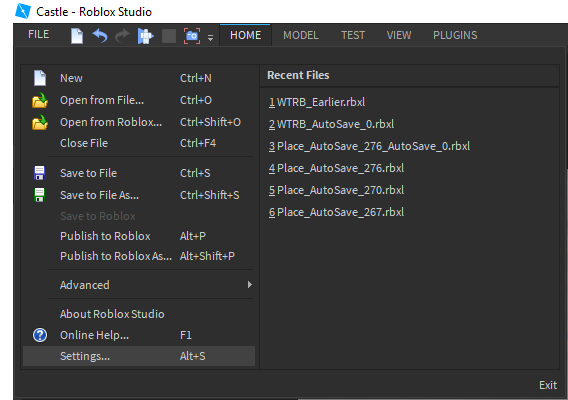Click the question mark Online Help icon

40,335
